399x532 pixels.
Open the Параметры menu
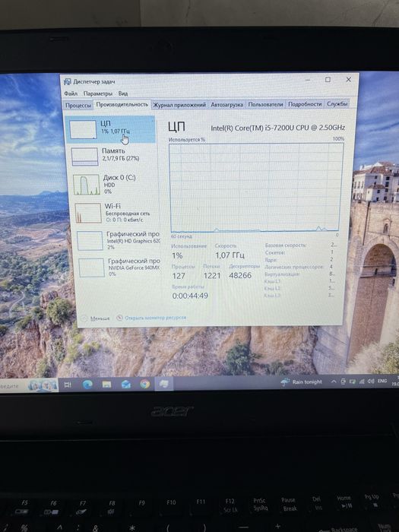click(98, 93)
